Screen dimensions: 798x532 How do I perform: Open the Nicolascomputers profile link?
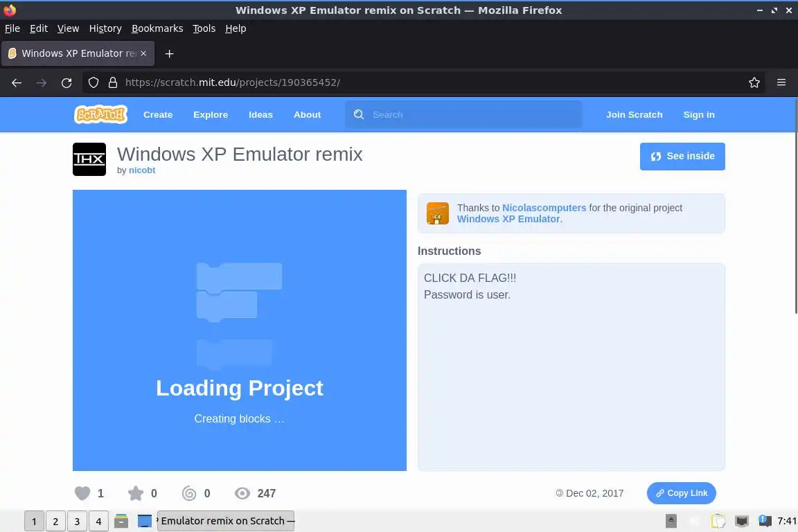click(x=544, y=208)
